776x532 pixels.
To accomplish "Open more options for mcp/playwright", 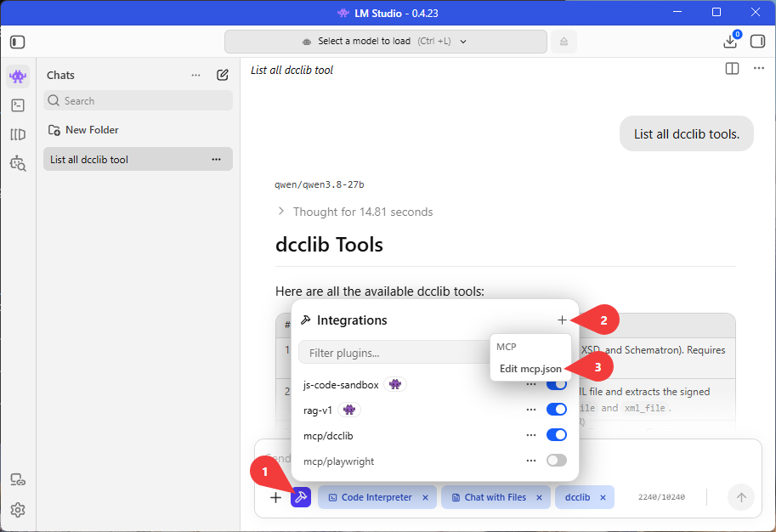I will point(531,461).
